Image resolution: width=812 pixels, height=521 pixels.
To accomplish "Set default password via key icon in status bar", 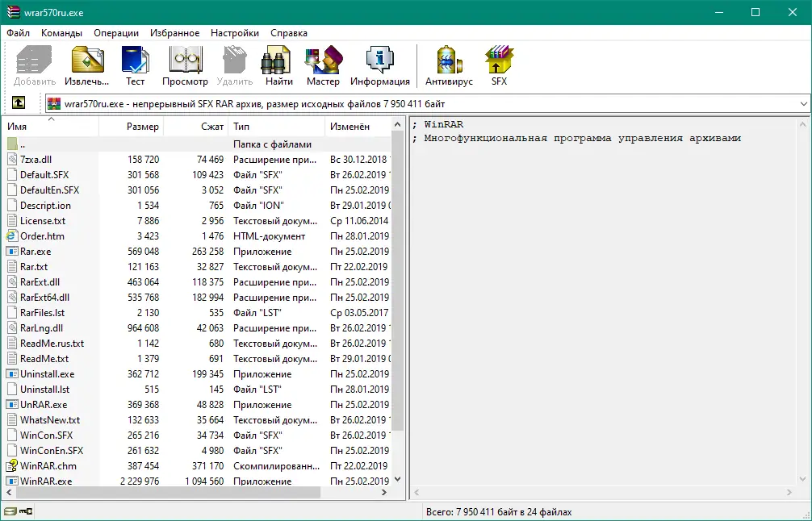I will [x=24, y=511].
